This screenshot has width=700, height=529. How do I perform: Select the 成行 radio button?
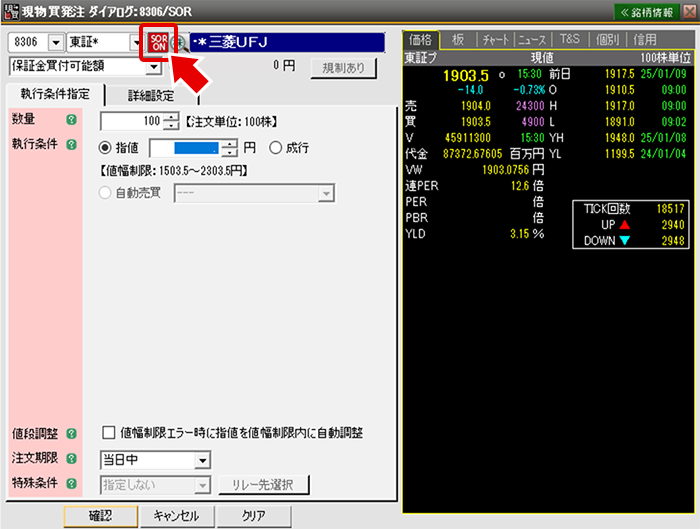point(275,146)
